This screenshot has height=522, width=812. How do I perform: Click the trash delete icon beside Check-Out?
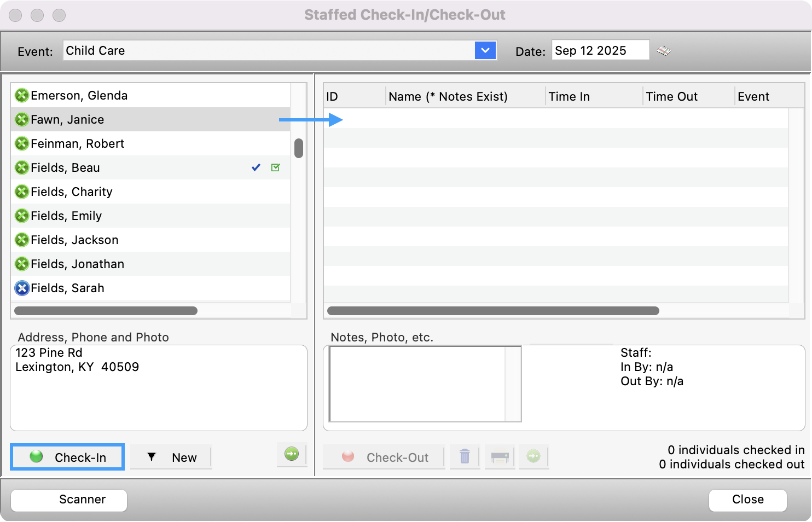coord(465,457)
